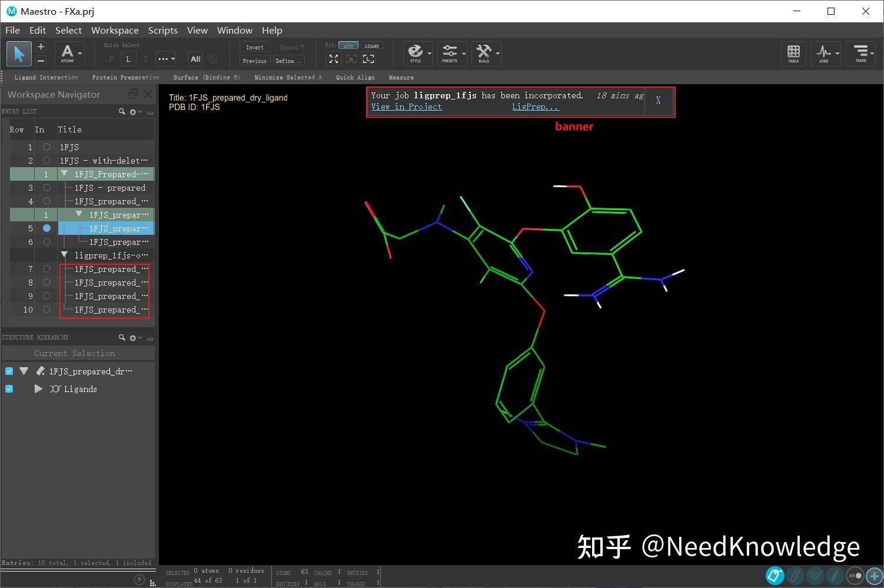Adjust the circular slider control bottom right
The height and width of the screenshot is (588, 884).
pos(853,576)
